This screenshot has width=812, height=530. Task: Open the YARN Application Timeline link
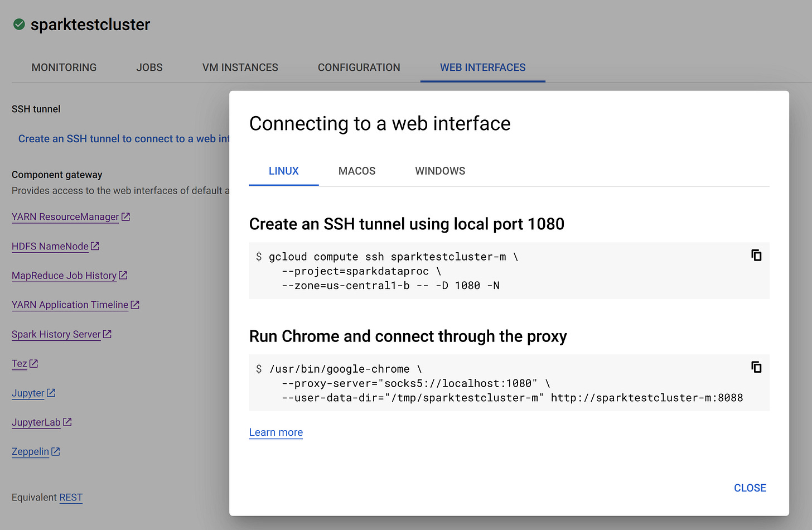(70, 305)
